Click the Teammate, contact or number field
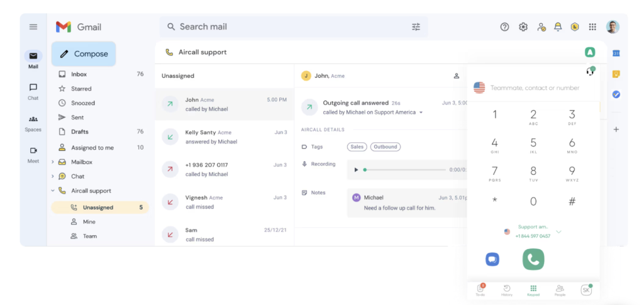Image resolution: width=644 pixels, height=305 pixels. (x=535, y=88)
